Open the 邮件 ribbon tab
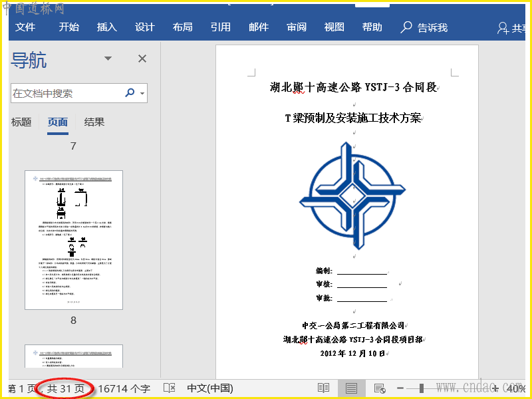The image size is (532, 399). pos(259,27)
